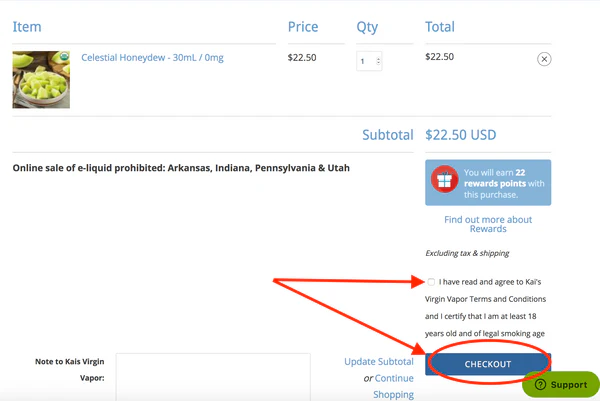Click the quantity spinner arrows
The width and height of the screenshot is (600, 401).
[x=377, y=62]
